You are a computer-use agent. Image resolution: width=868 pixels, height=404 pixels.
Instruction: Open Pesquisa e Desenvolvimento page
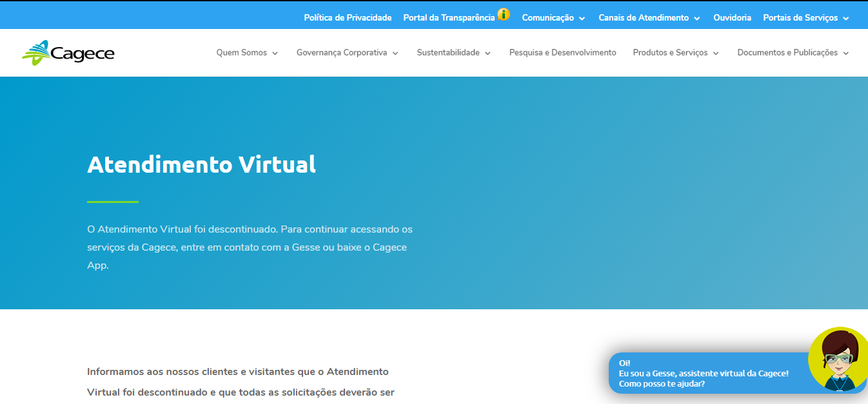click(562, 53)
